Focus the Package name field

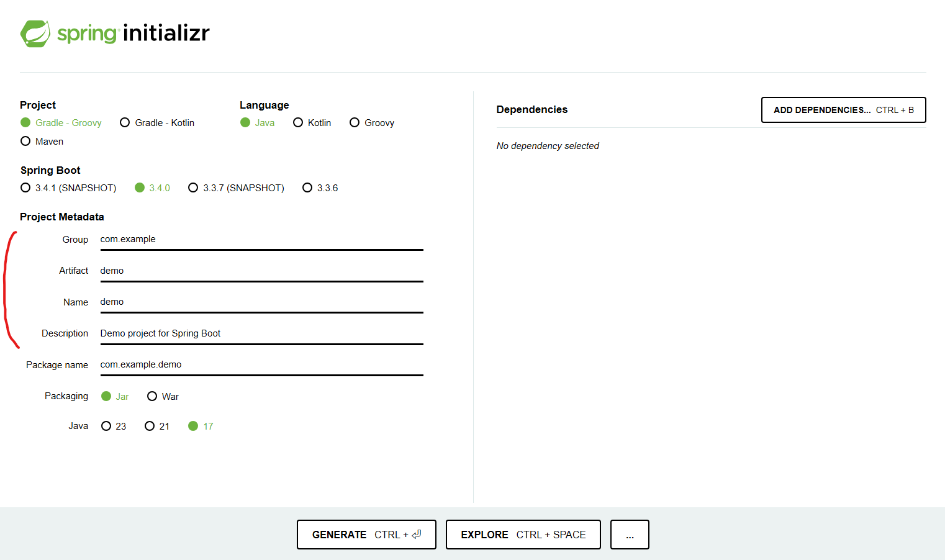pos(261,365)
